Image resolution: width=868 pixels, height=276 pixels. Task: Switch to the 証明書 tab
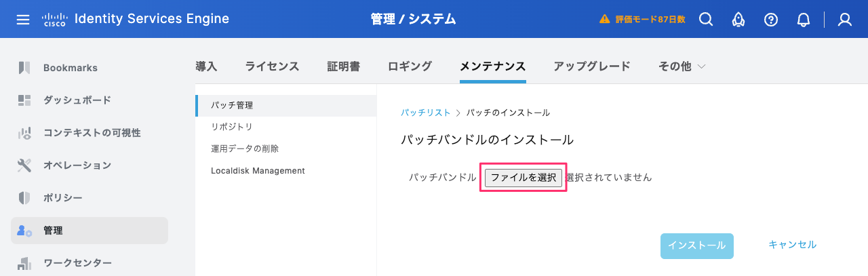point(344,66)
